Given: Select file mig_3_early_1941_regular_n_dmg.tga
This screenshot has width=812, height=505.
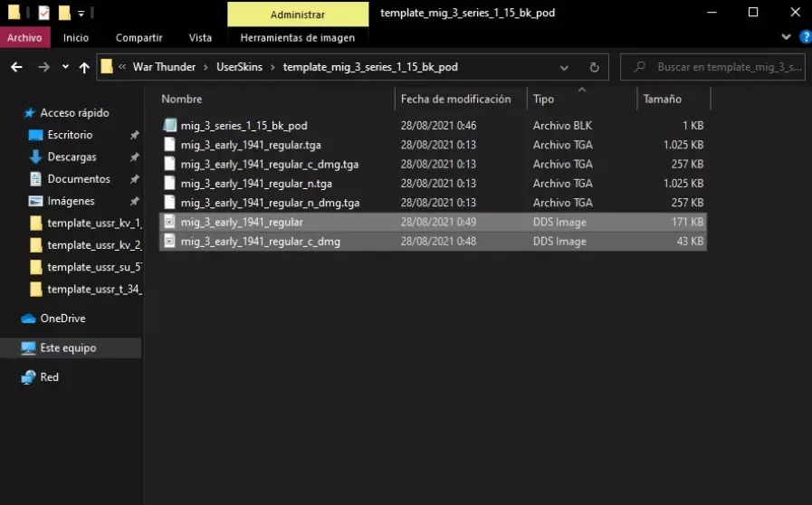Looking at the screenshot, I should [270, 203].
